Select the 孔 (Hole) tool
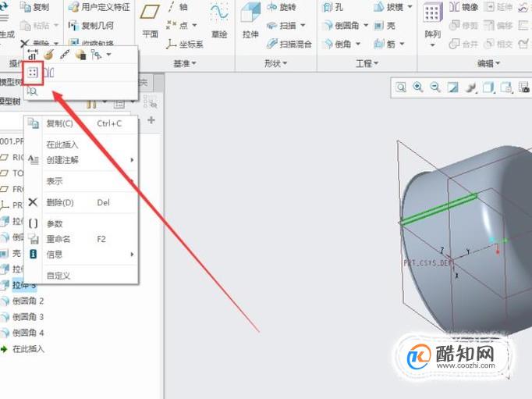 [x=333, y=7]
